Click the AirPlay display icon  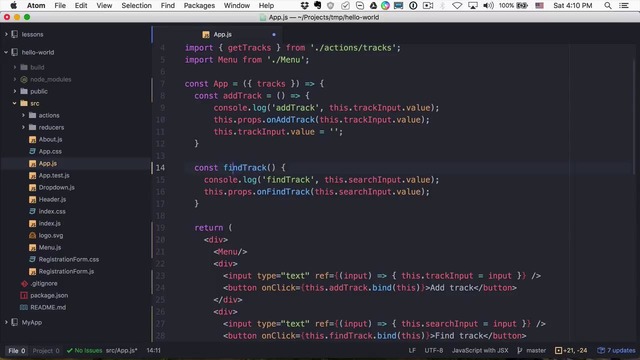473,5
